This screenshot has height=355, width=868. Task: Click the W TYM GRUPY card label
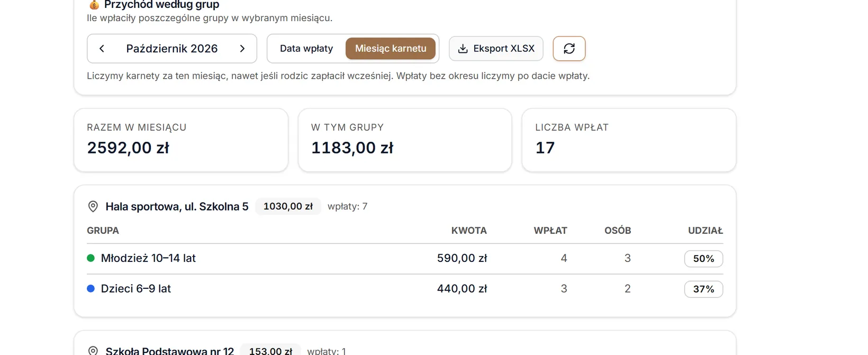tap(347, 128)
